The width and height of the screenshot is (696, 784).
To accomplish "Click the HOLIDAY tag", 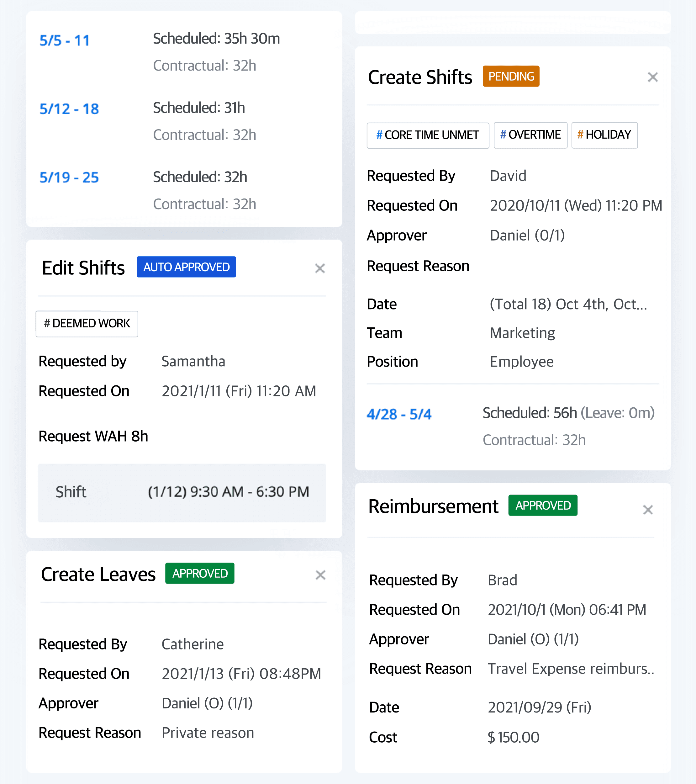I will pyautogui.click(x=604, y=135).
